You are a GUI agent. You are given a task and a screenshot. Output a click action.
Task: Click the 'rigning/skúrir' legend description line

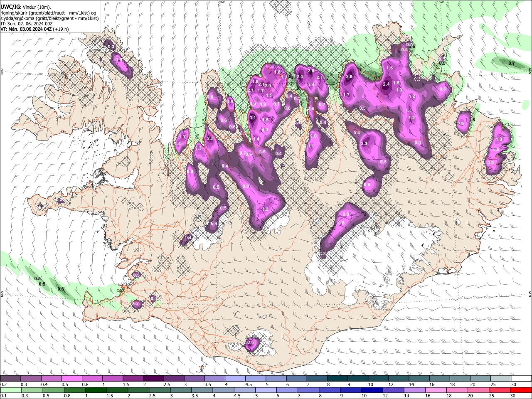[49, 13]
